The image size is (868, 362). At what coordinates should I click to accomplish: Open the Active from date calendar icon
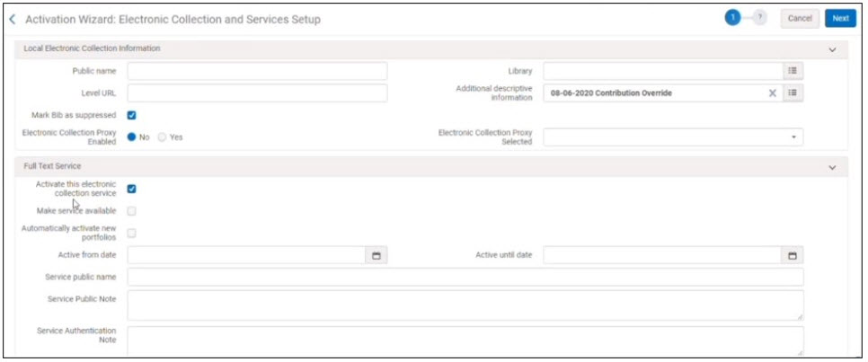376,255
